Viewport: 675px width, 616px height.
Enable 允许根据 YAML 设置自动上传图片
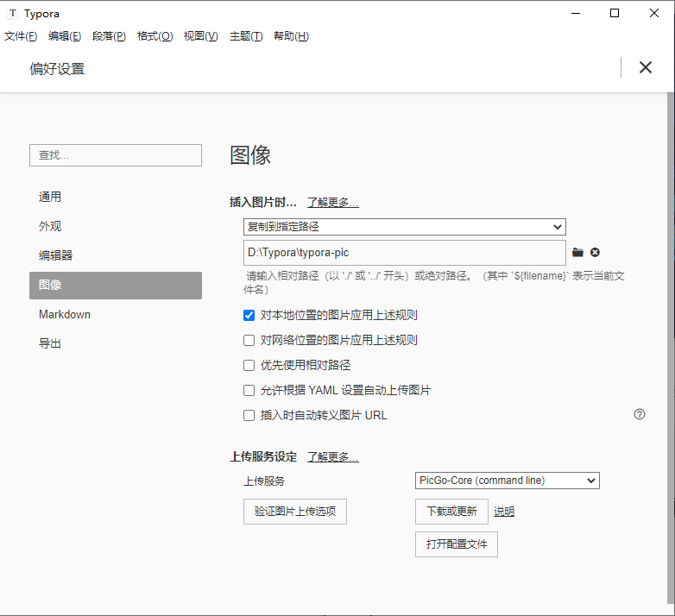click(249, 390)
